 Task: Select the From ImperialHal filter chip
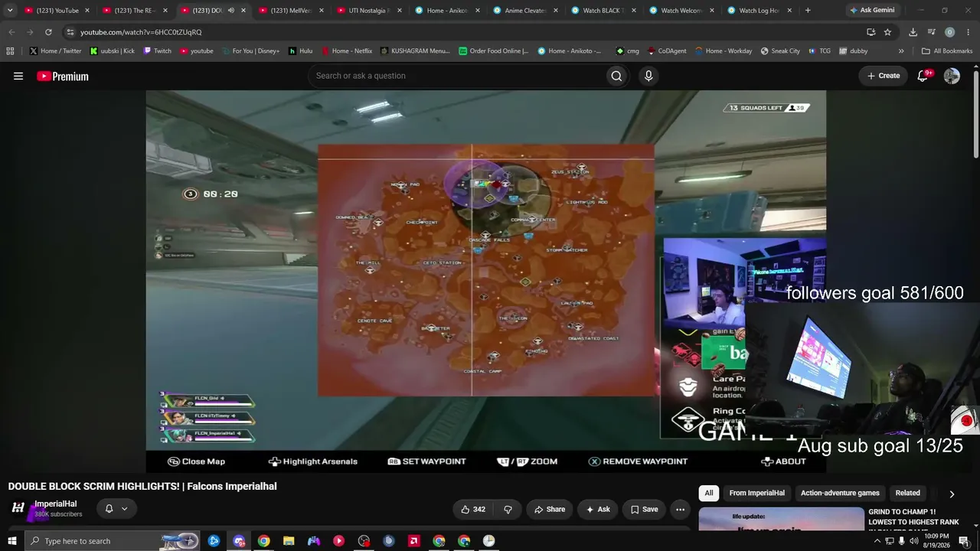[x=756, y=494]
